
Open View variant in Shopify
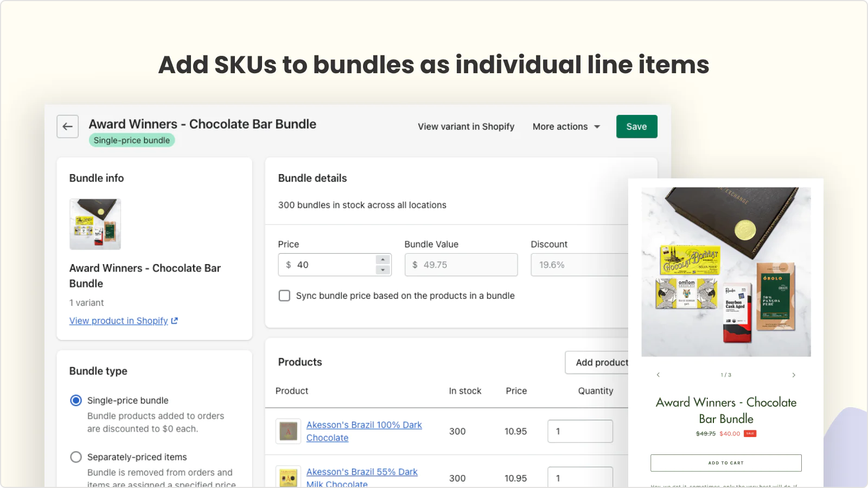tap(466, 126)
